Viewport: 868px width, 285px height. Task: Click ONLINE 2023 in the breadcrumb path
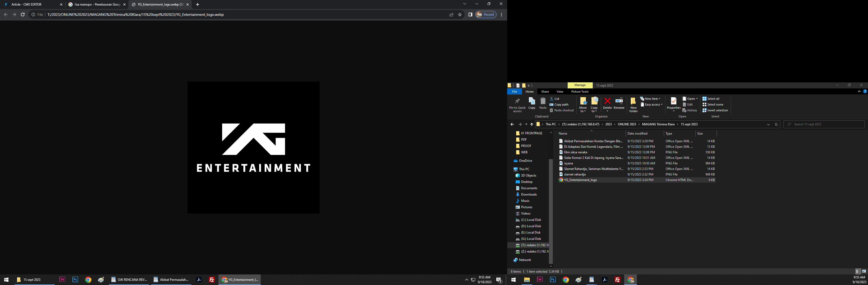coord(627,125)
